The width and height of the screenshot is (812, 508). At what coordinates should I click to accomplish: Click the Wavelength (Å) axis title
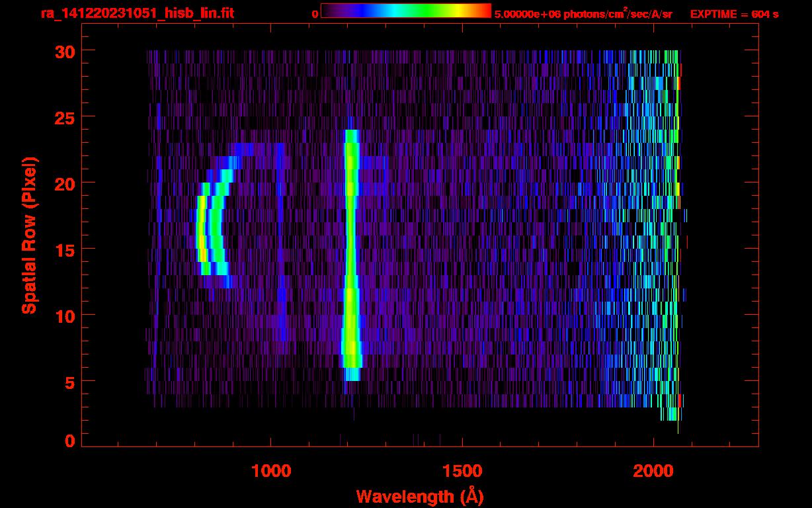pyautogui.click(x=420, y=496)
